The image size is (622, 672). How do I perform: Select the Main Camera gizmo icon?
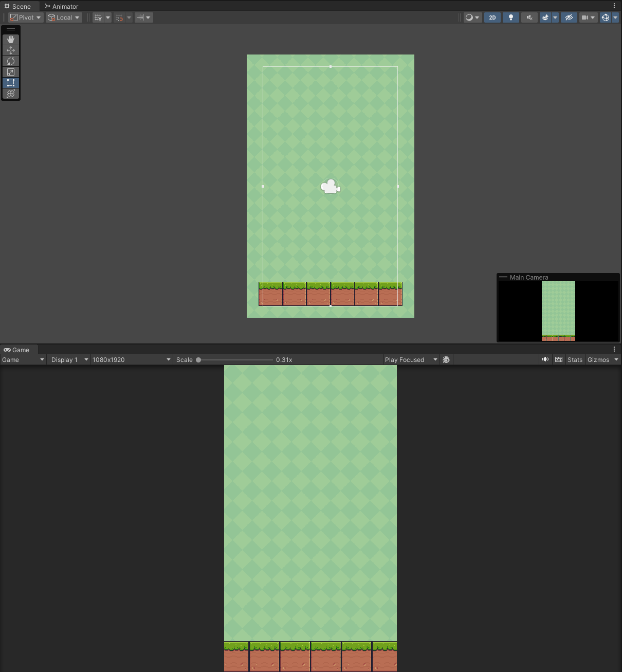(x=331, y=186)
